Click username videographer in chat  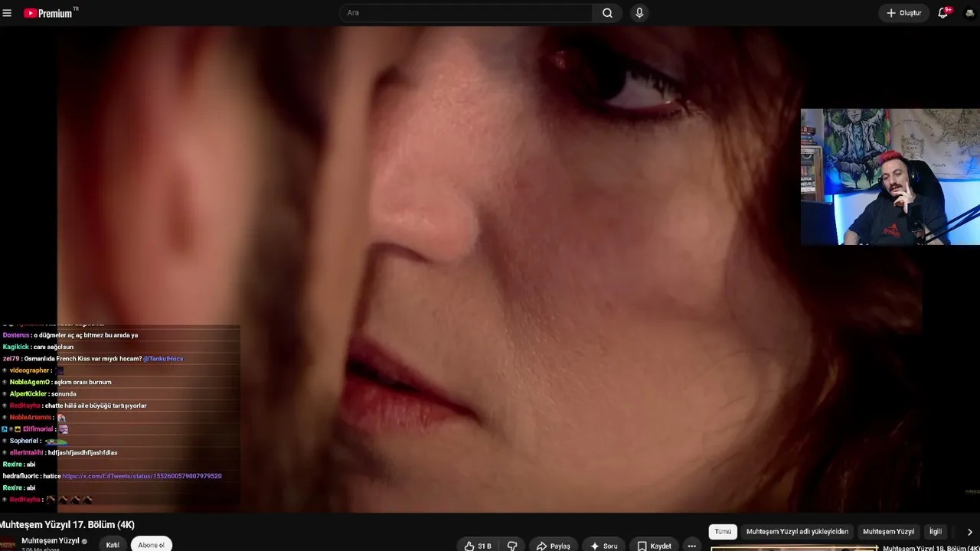click(30, 370)
